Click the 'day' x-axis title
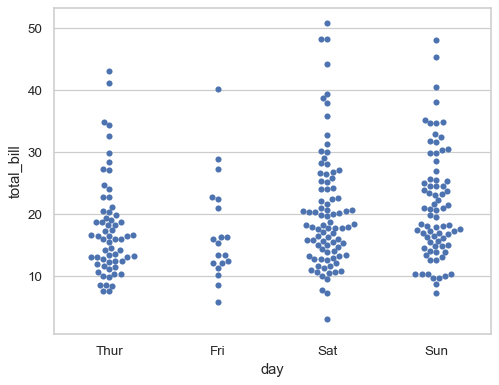This screenshot has height=385, width=499. tap(272, 369)
